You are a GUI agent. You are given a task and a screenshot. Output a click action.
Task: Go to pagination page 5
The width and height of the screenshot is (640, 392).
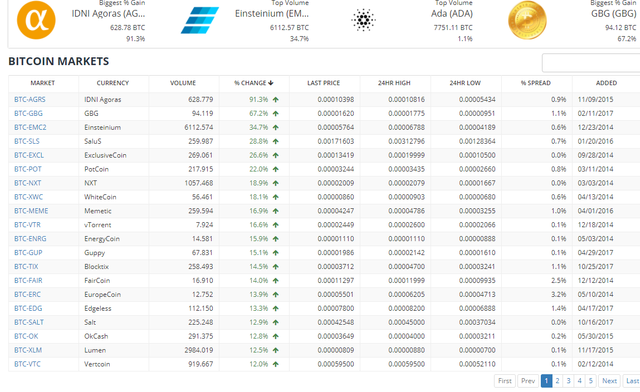pos(591,381)
